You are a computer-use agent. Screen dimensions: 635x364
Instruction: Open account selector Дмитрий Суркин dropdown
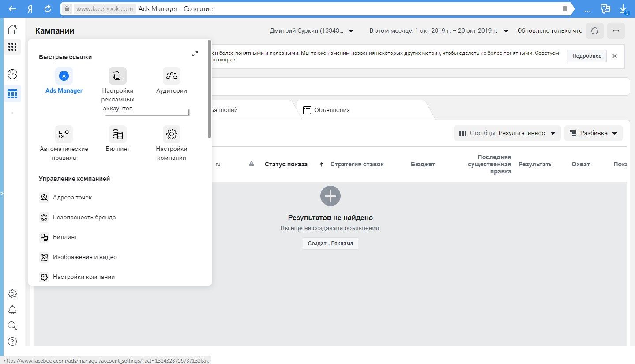tap(312, 31)
